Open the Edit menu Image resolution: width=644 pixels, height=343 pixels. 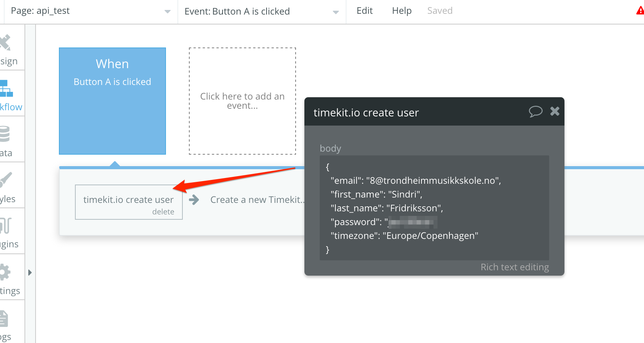364,11
